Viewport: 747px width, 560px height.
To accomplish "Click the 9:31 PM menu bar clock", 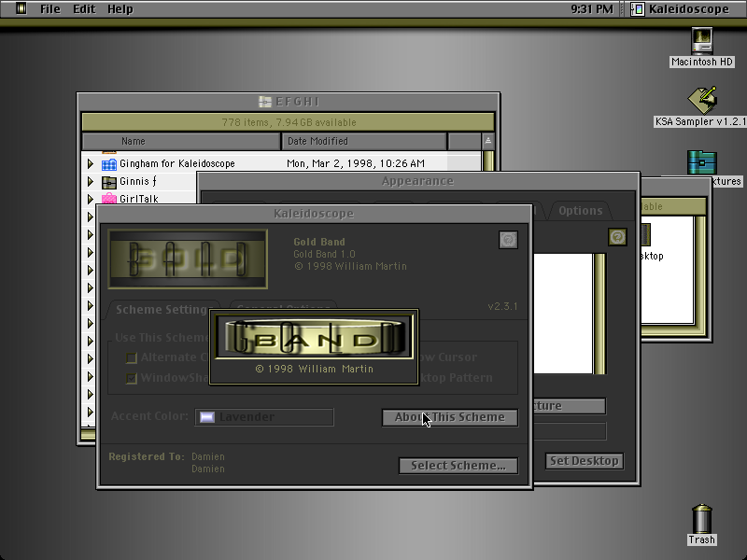I will [x=592, y=9].
